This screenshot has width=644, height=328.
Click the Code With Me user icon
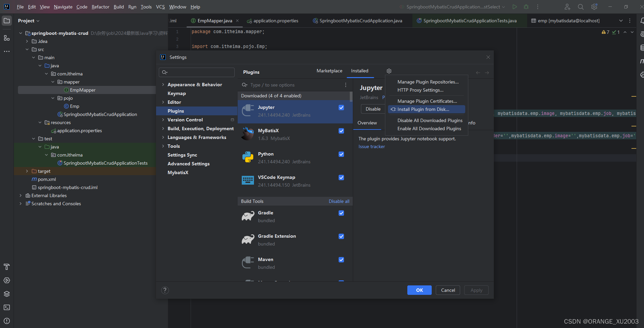pos(567,7)
